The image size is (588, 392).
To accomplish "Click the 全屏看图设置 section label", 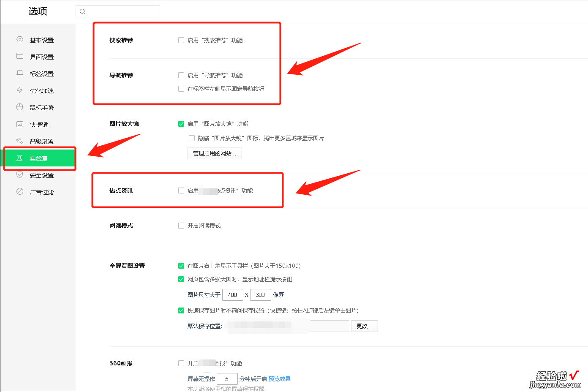I will tap(127, 266).
